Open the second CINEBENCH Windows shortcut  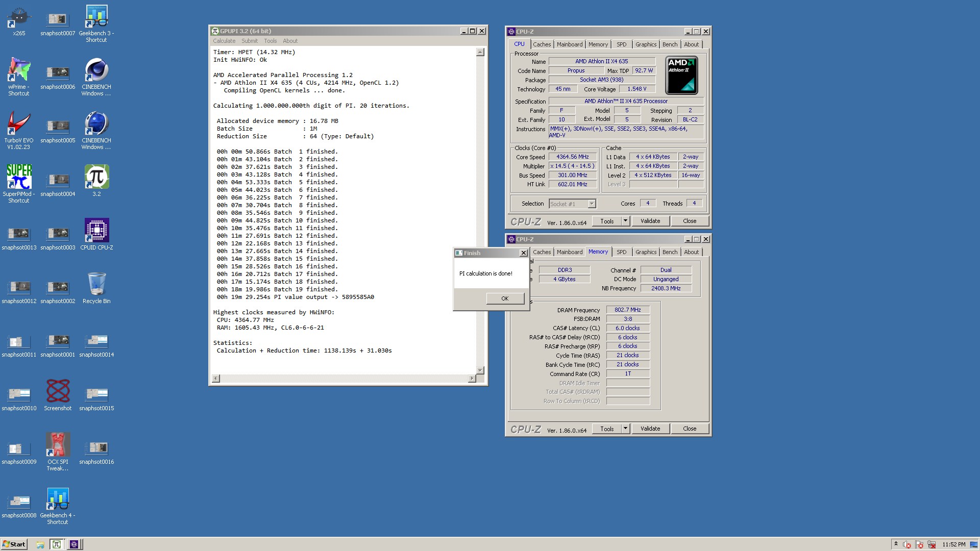[x=96, y=130]
